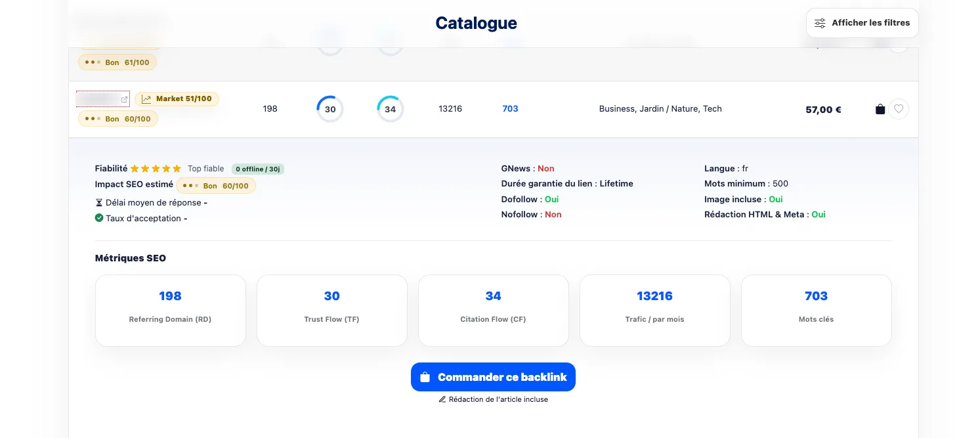
Task: Click Image incluse : Oui entry
Action: [744, 199]
